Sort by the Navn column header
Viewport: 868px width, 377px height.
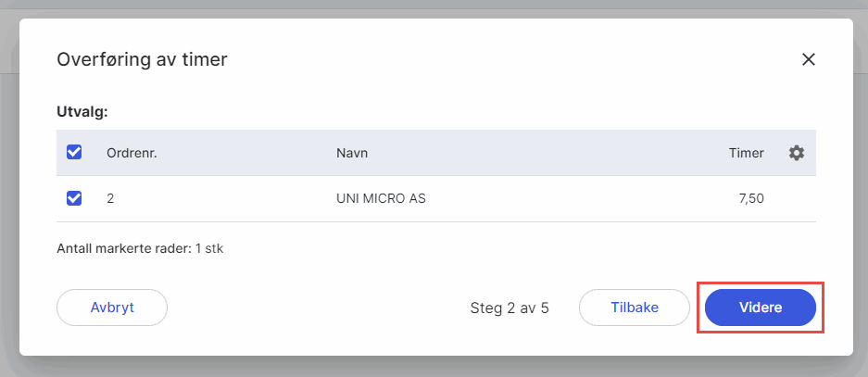tap(352, 153)
